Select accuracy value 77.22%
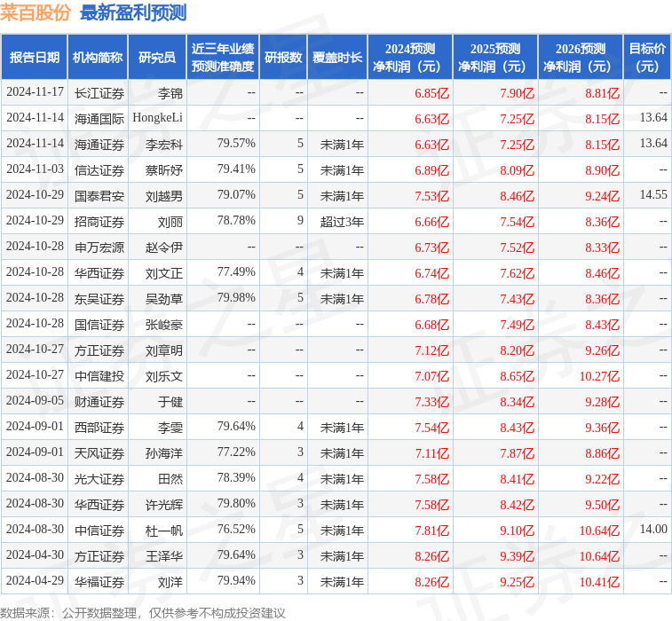Viewport: 672px width, 621px height. (236, 452)
